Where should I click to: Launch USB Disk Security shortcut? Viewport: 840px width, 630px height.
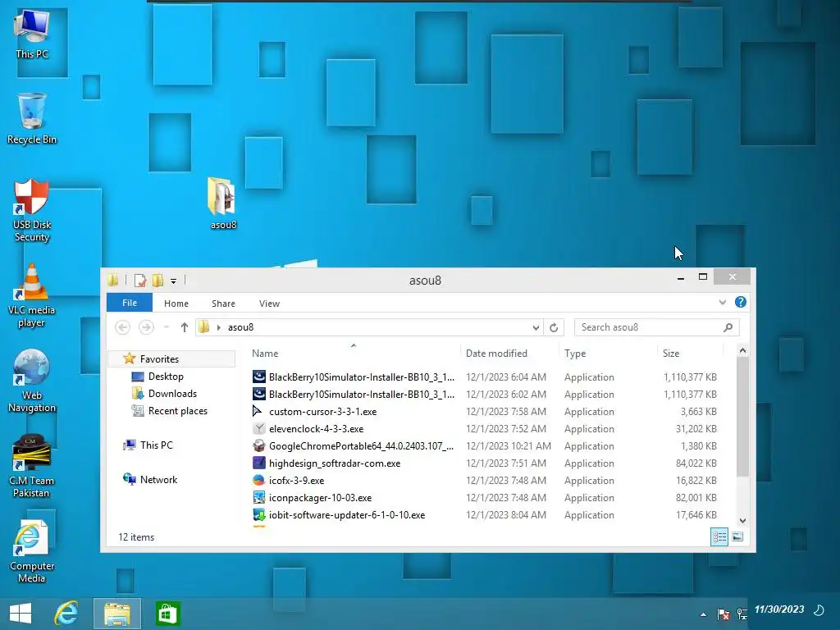(32, 211)
